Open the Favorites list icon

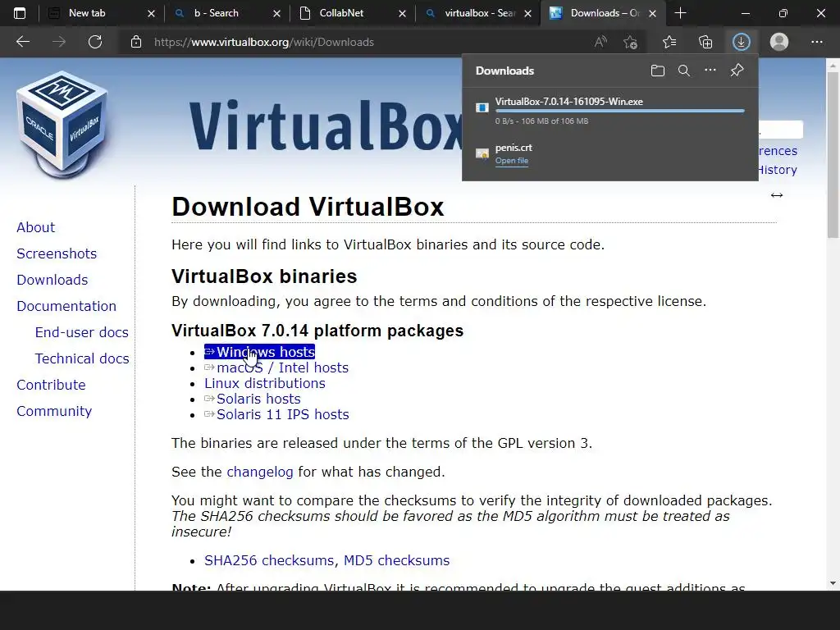tap(669, 42)
